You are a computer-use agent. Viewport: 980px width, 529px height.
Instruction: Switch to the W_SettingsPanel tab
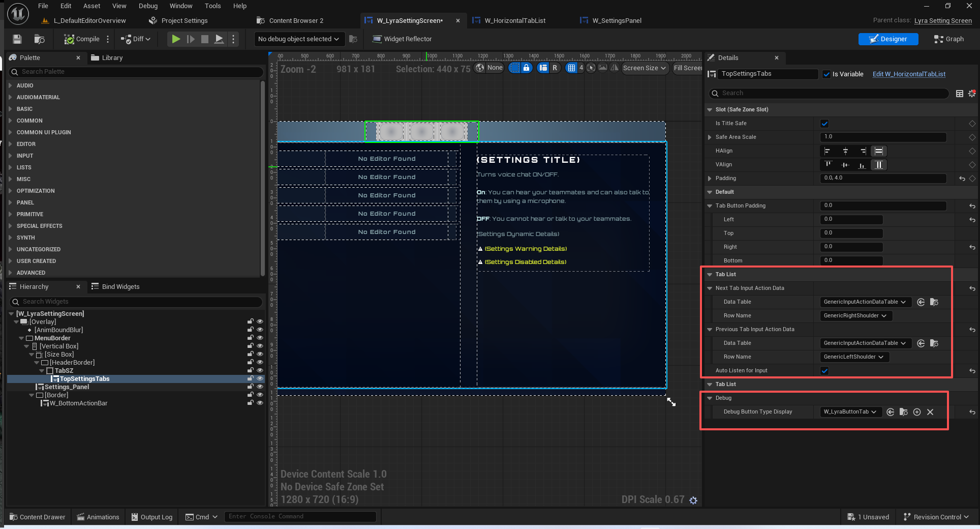pos(616,21)
